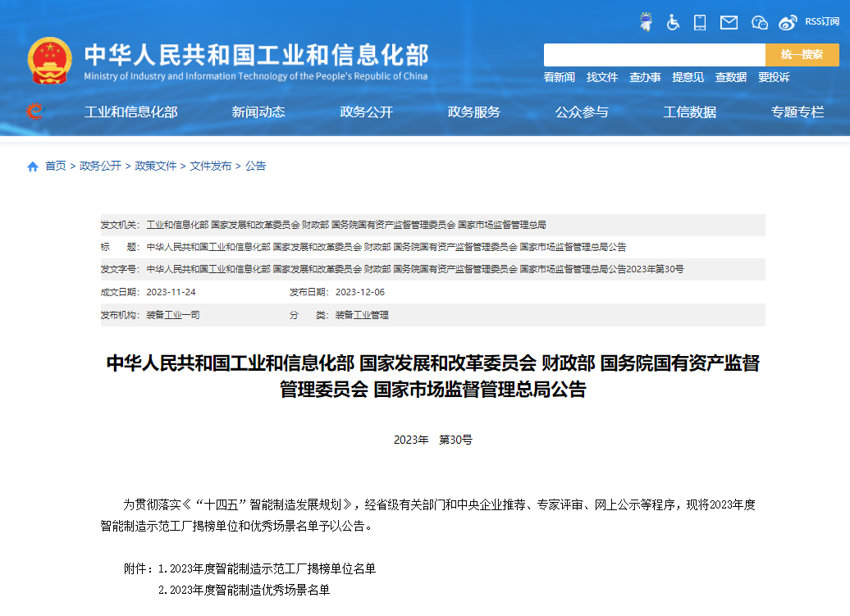Click 文件发布 breadcrumb link
Image resolution: width=850 pixels, height=616 pixels.
point(210,166)
